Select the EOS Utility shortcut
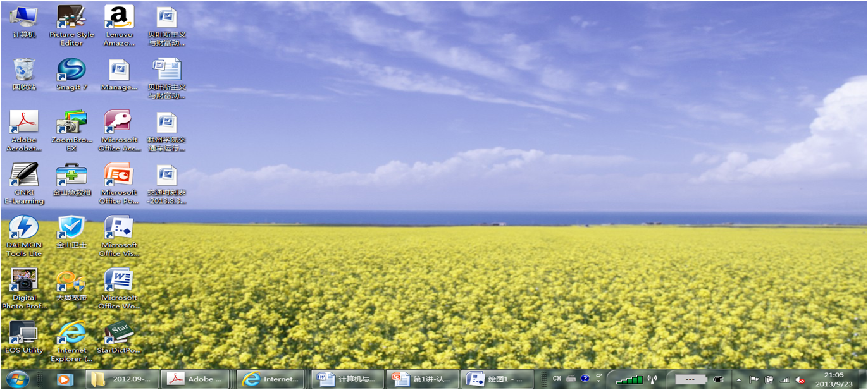868x390 pixels. 24,336
